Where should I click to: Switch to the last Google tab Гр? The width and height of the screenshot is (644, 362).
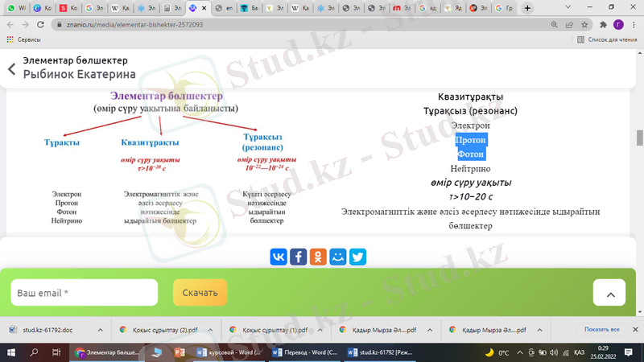[x=504, y=8]
